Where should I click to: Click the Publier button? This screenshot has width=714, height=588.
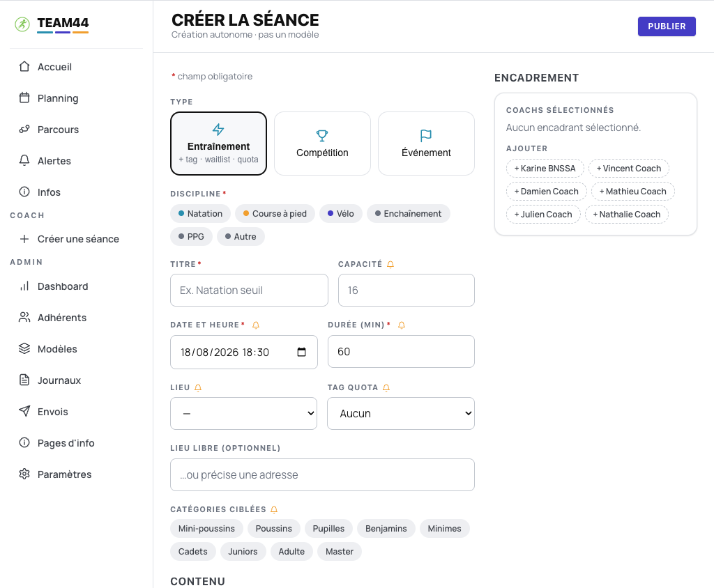point(667,26)
